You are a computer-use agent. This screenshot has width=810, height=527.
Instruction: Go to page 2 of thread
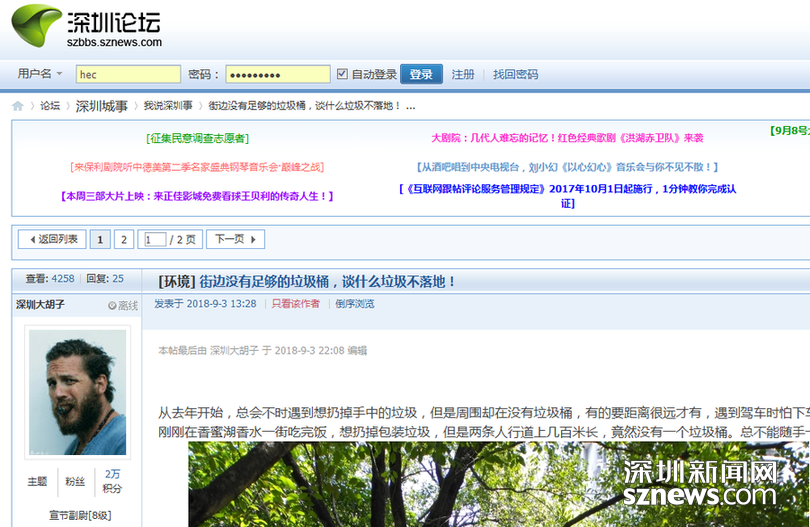coord(123,239)
